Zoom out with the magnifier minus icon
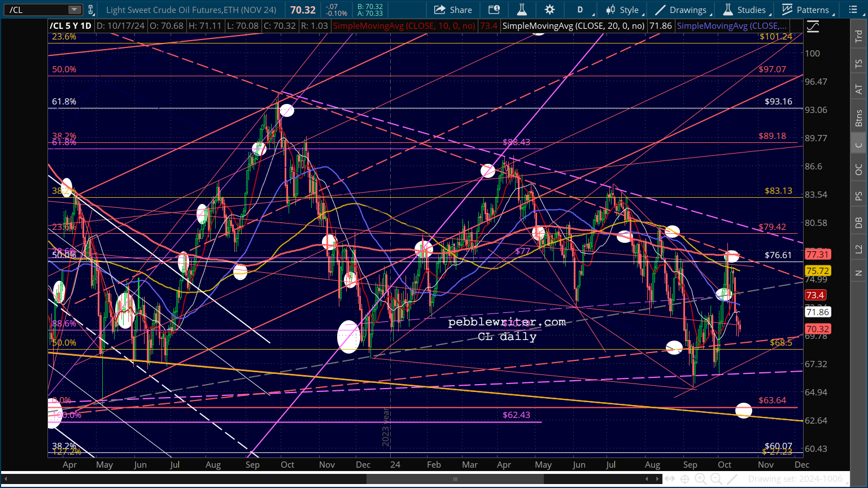This screenshot has height=488, width=868. 716,479
